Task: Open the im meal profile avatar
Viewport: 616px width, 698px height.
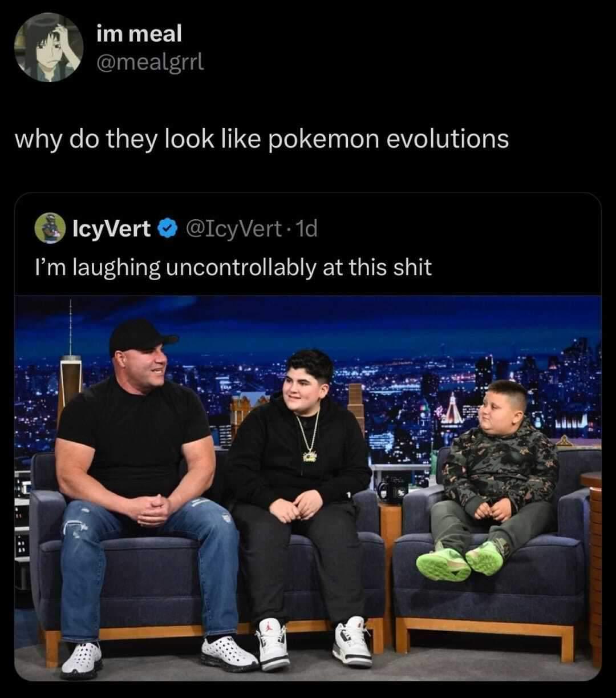Action: coord(49,47)
